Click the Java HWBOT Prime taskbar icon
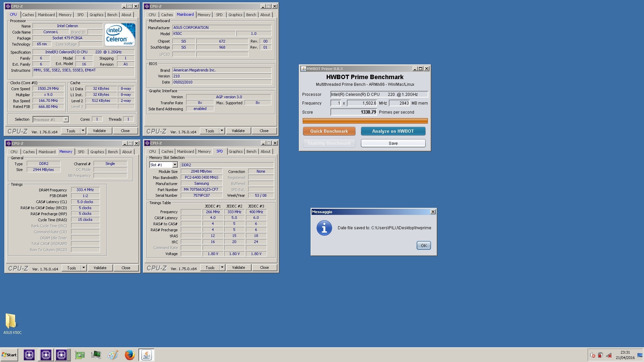This screenshot has width=644, height=362. pyautogui.click(x=146, y=355)
